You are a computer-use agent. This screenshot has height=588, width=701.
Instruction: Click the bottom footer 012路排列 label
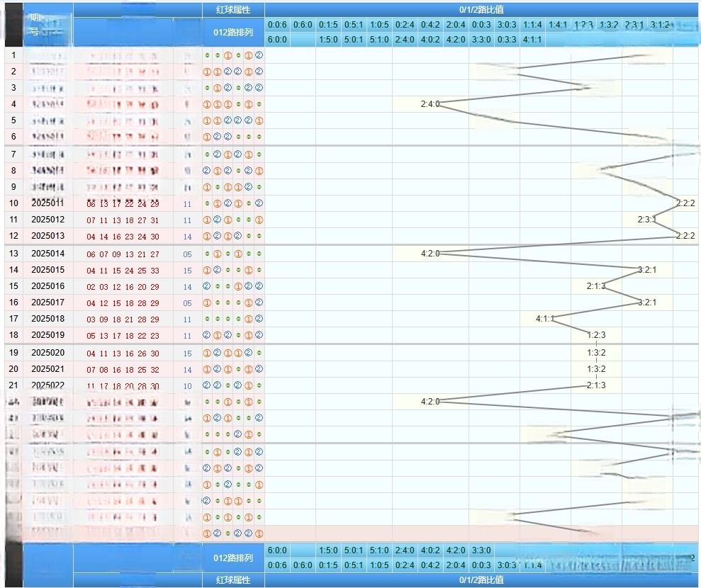(233, 558)
